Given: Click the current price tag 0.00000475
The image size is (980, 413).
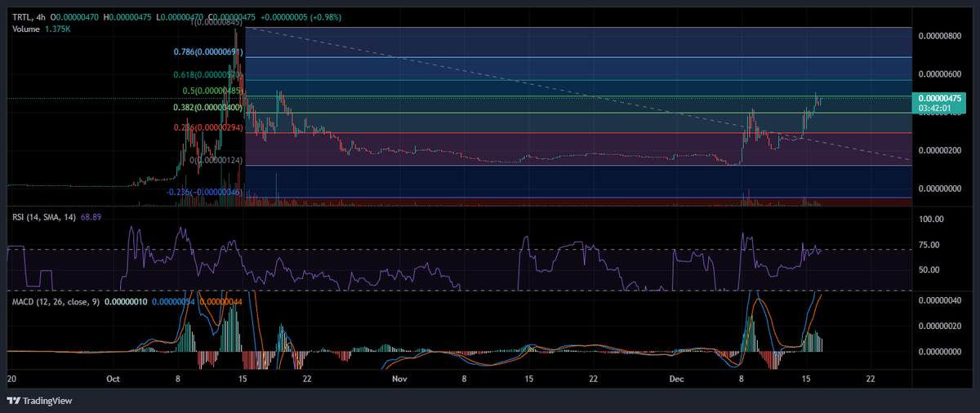Looking at the screenshot, I should click(x=939, y=98).
